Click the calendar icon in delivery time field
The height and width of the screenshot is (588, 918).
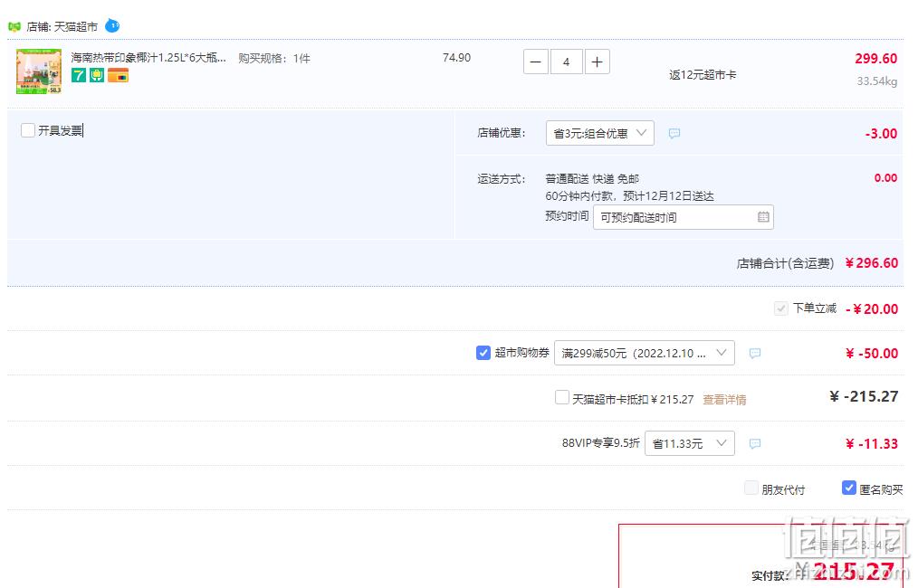763,217
